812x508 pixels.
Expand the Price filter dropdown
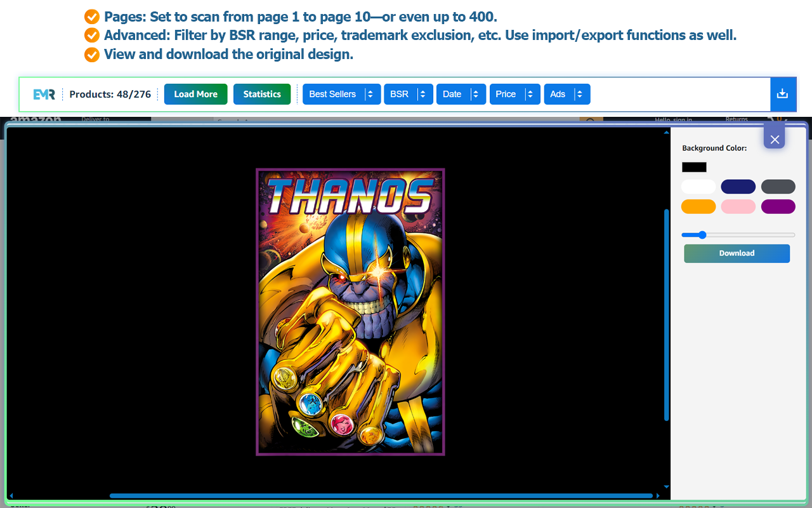point(515,94)
